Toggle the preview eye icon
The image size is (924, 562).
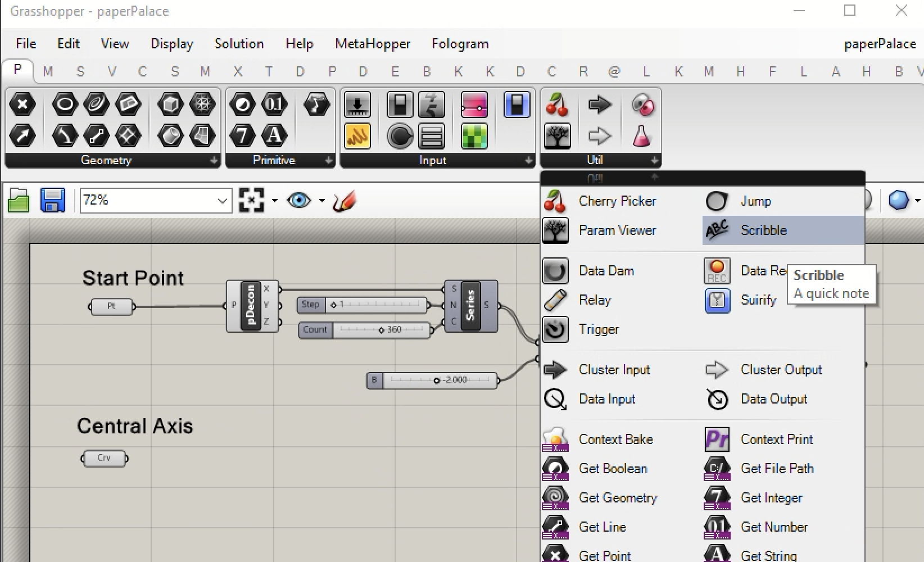point(298,201)
